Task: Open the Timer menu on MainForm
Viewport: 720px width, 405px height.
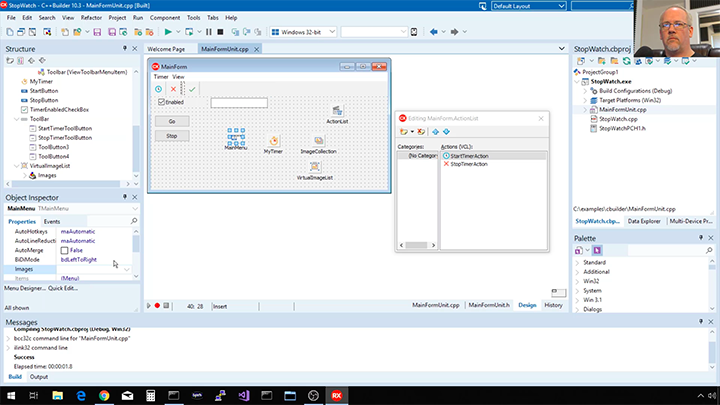Action: tap(161, 77)
